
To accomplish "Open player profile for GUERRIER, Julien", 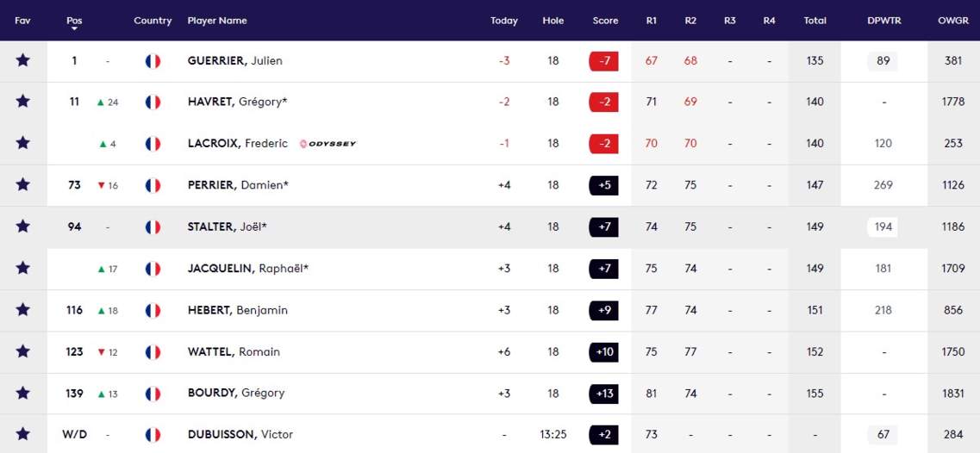I will point(235,60).
